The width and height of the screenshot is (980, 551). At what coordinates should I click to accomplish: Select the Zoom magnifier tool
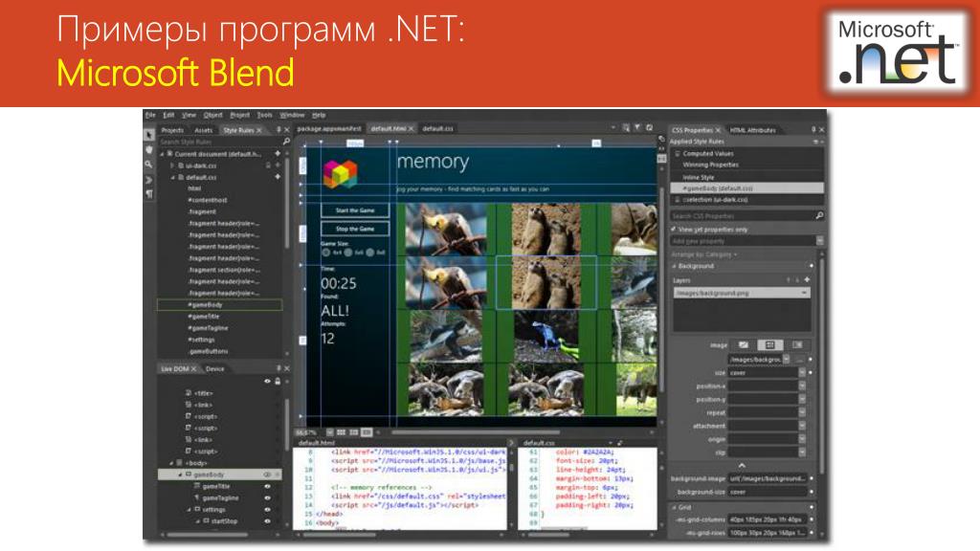point(148,165)
